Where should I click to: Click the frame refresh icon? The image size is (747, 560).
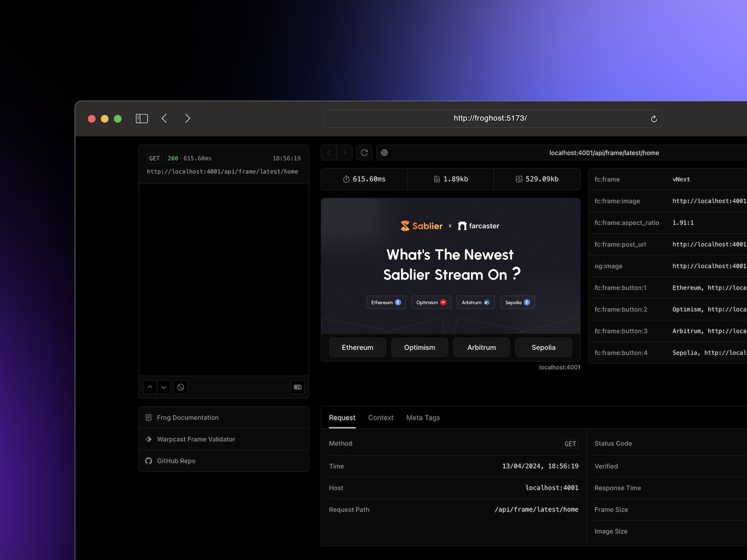pyautogui.click(x=364, y=153)
